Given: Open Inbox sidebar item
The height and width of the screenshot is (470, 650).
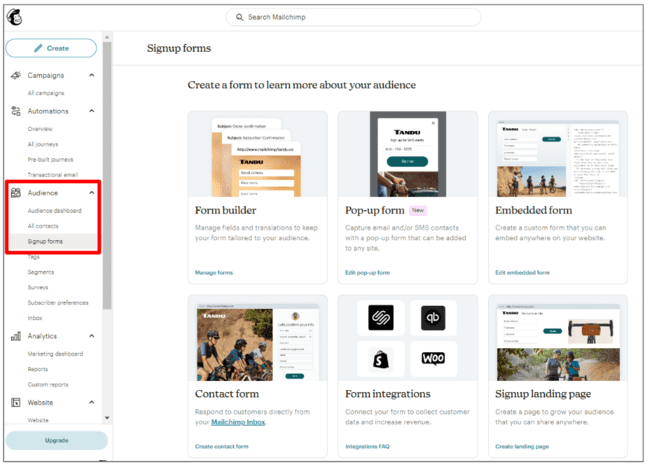Looking at the screenshot, I should [x=35, y=318].
